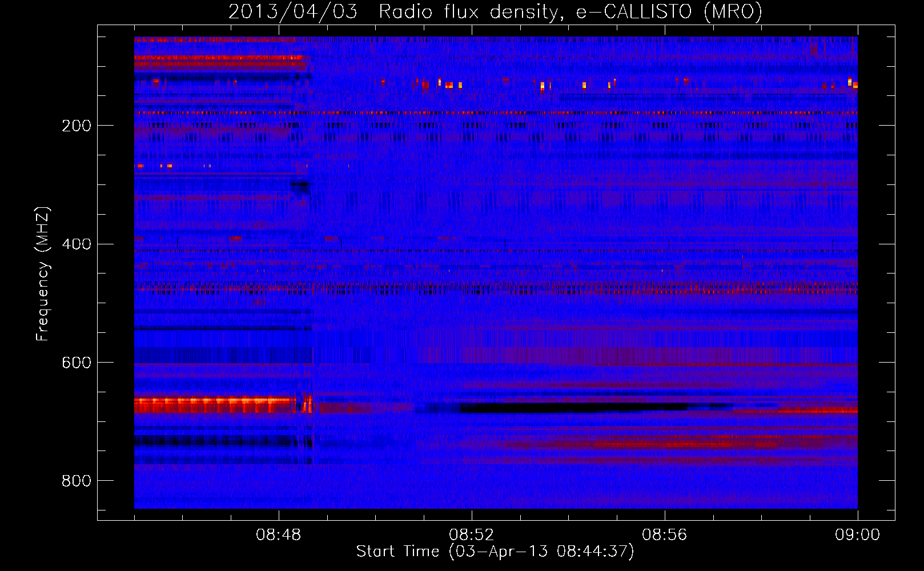Click the 08:56 time tick label
The width and height of the screenshot is (924, 571).
pyautogui.click(x=665, y=535)
